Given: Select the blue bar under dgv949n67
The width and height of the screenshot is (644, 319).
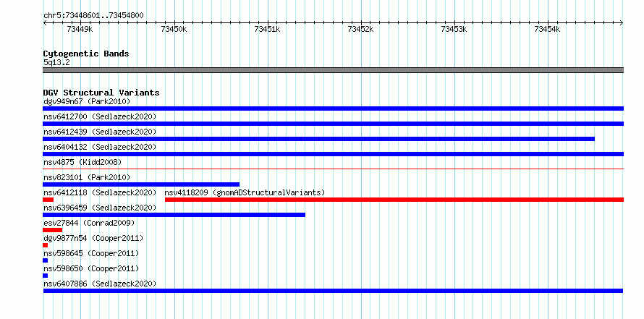Looking at the screenshot, I should (333, 109).
